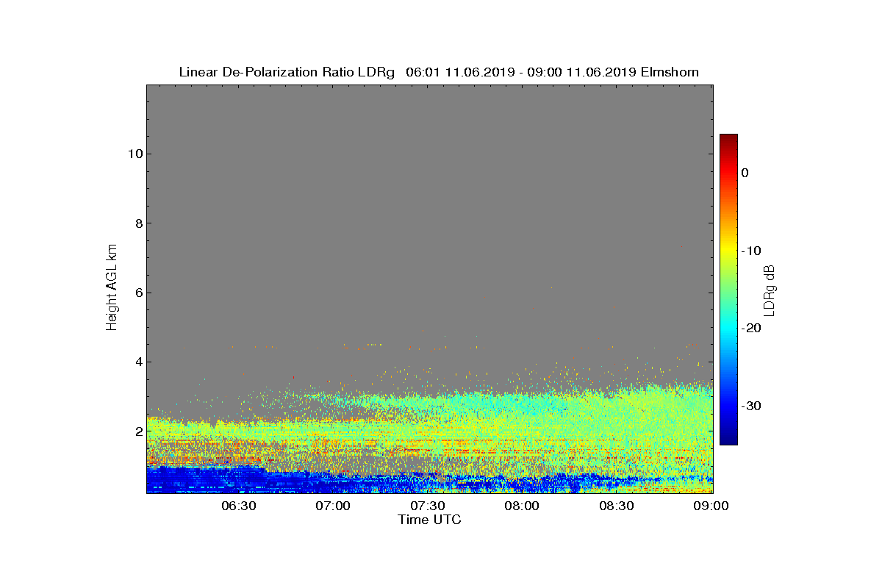Click the '08:00' time tick label
The image size is (882, 588).
point(522,506)
